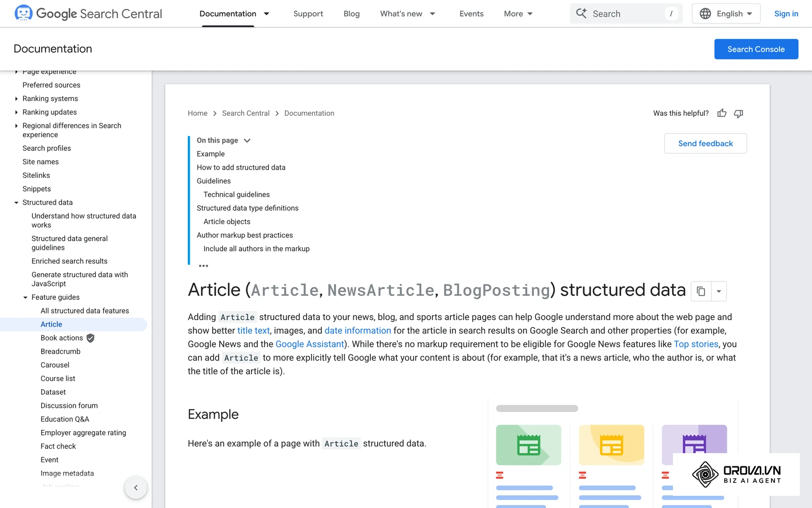Viewport: 812px width, 508px height.
Task: Click the thumbs up helpful icon
Action: [x=722, y=113]
